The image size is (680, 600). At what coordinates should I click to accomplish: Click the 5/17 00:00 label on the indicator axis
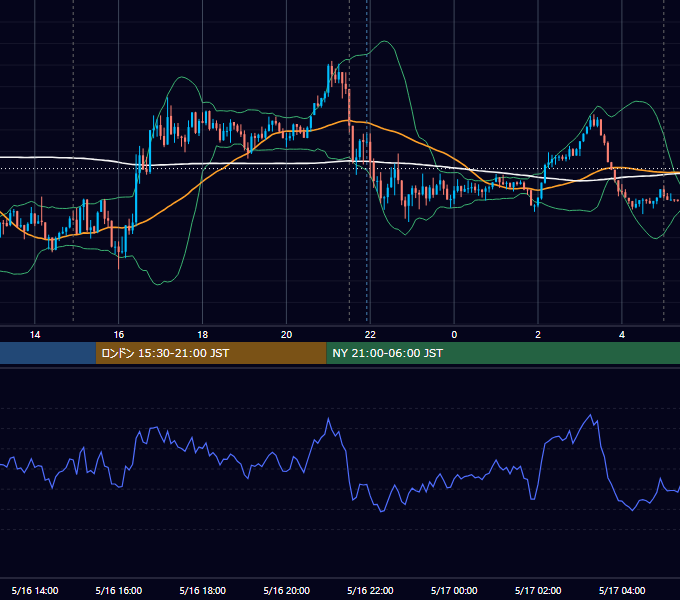click(x=454, y=590)
